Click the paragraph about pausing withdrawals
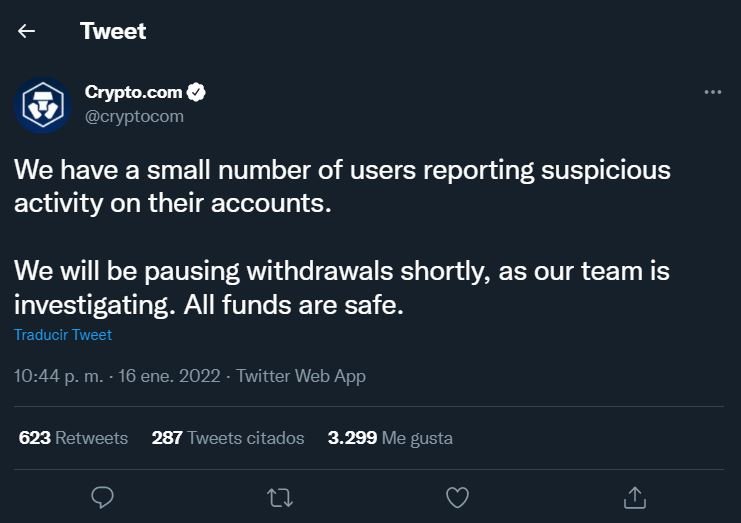Image resolution: width=741 pixels, height=523 pixels. point(342,288)
